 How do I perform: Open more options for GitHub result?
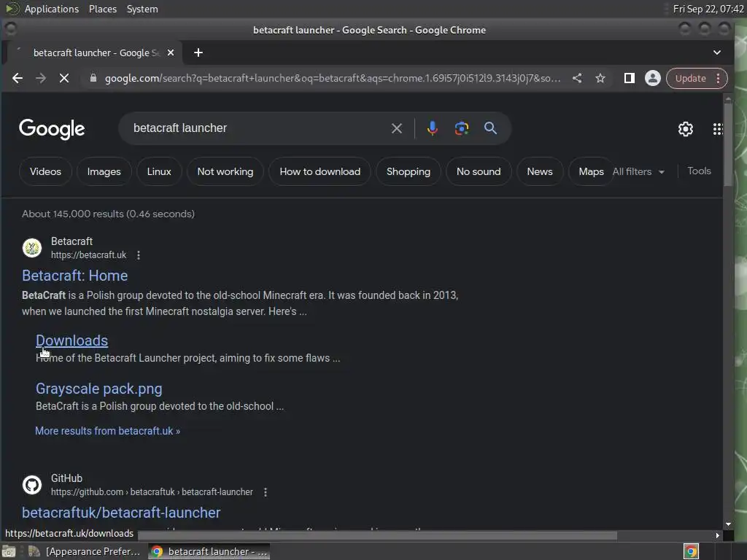266,492
